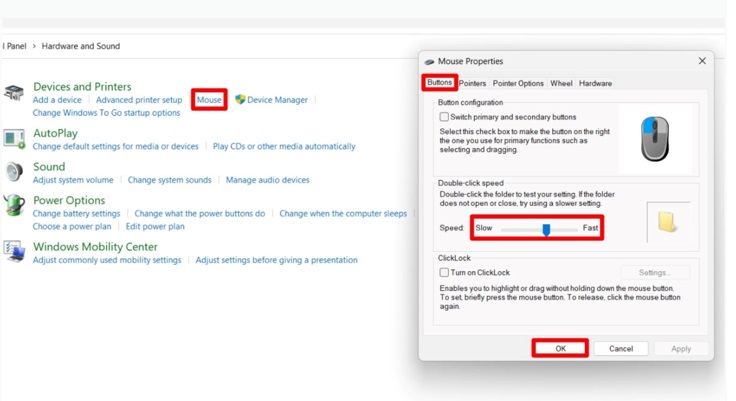Click the Device Manager shield icon

240,100
